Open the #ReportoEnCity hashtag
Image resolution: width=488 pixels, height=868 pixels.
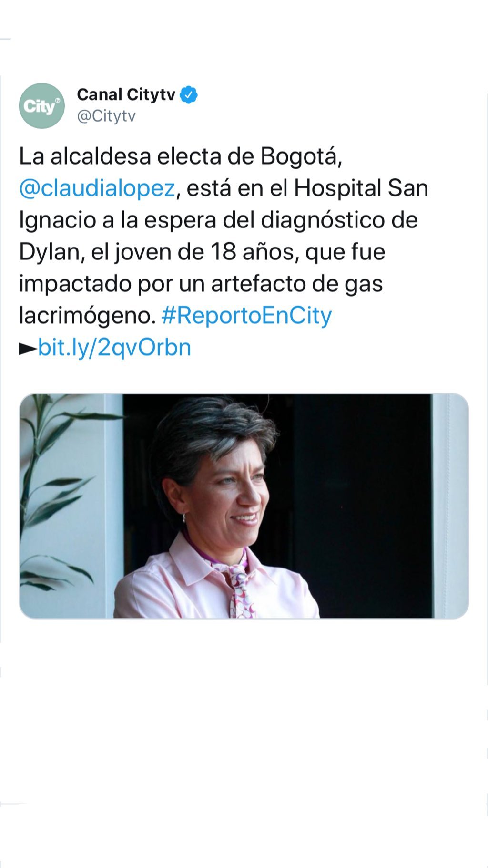coord(246,316)
